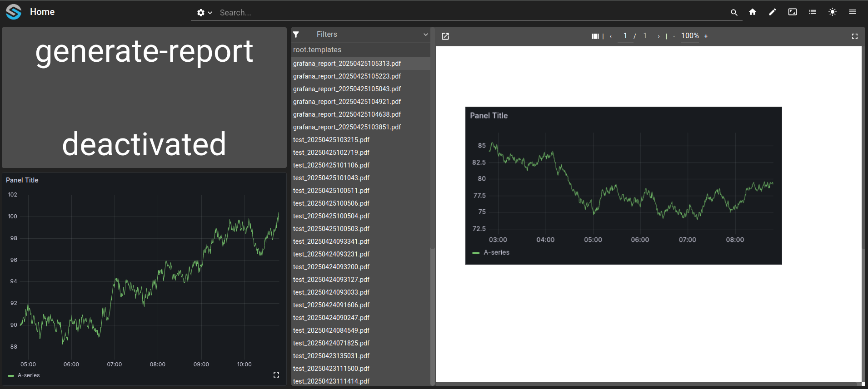Select test_20250425103215.pdf

click(361, 140)
